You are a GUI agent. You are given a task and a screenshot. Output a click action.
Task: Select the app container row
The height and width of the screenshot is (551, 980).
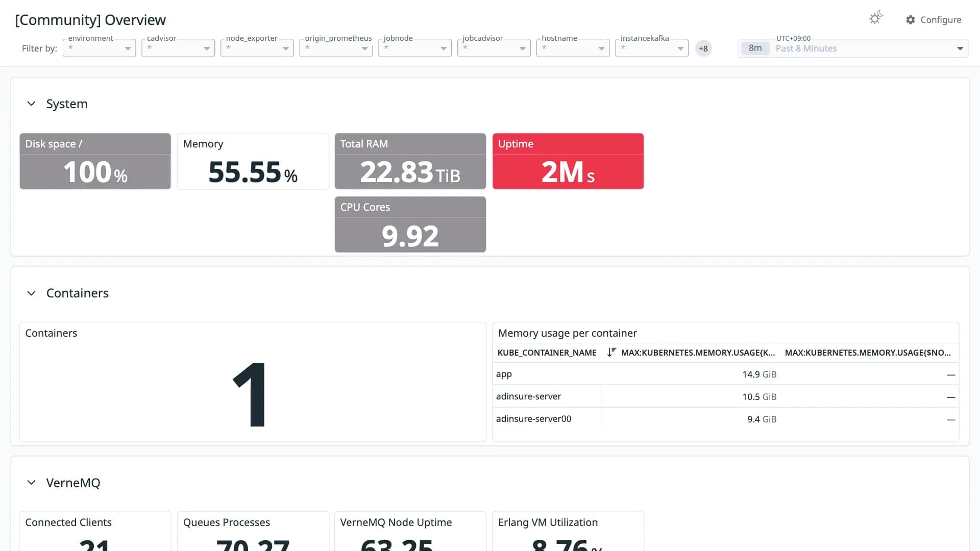(x=725, y=374)
